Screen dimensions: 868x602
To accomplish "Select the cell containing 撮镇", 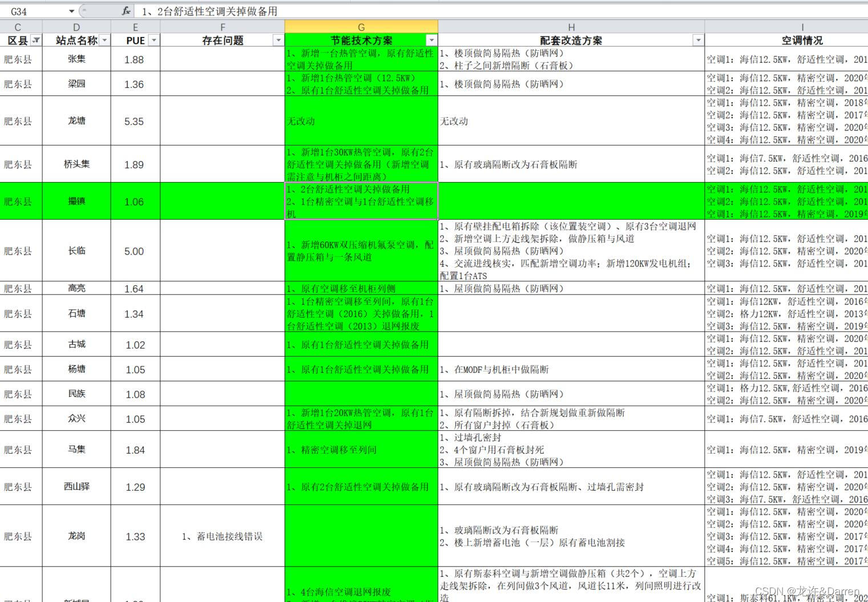I will click(x=76, y=201).
